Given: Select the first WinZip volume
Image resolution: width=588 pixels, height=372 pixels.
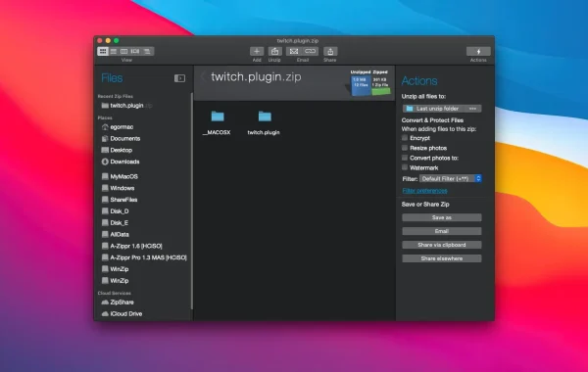Looking at the screenshot, I should (115, 269).
